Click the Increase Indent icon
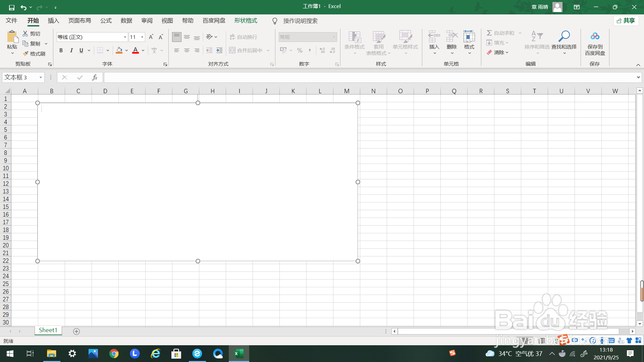The height and width of the screenshot is (362, 644). [x=219, y=50]
